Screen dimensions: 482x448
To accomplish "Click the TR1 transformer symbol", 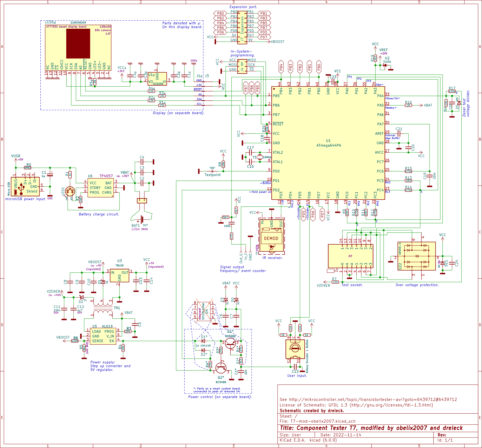I will (103, 308).
